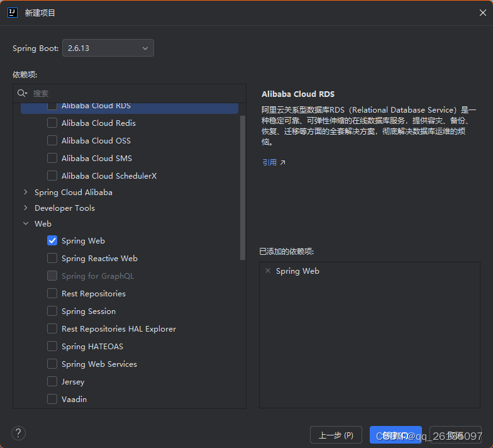The image size is (493, 448).
Task: Enable the Spring Session dependency
Action: click(x=52, y=311)
